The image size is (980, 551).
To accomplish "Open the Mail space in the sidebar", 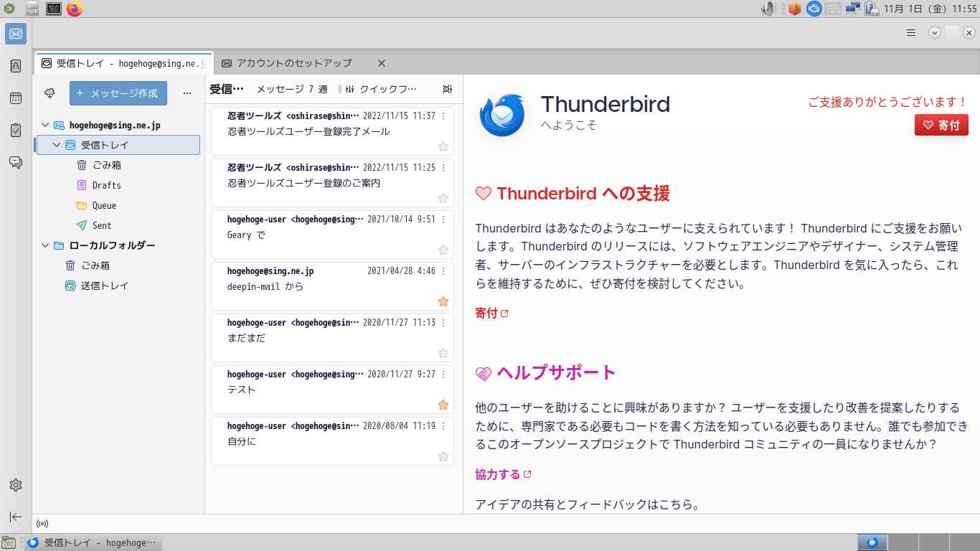I will tap(16, 34).
